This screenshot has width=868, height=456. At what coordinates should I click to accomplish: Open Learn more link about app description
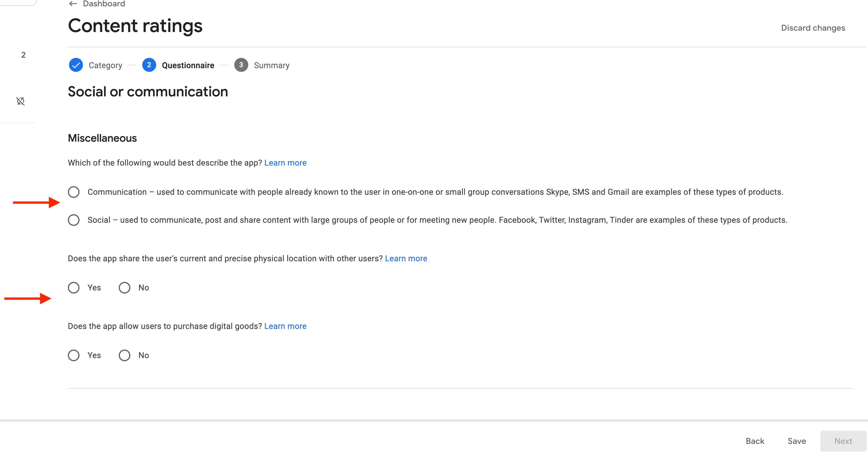click(x=285, y=163)
